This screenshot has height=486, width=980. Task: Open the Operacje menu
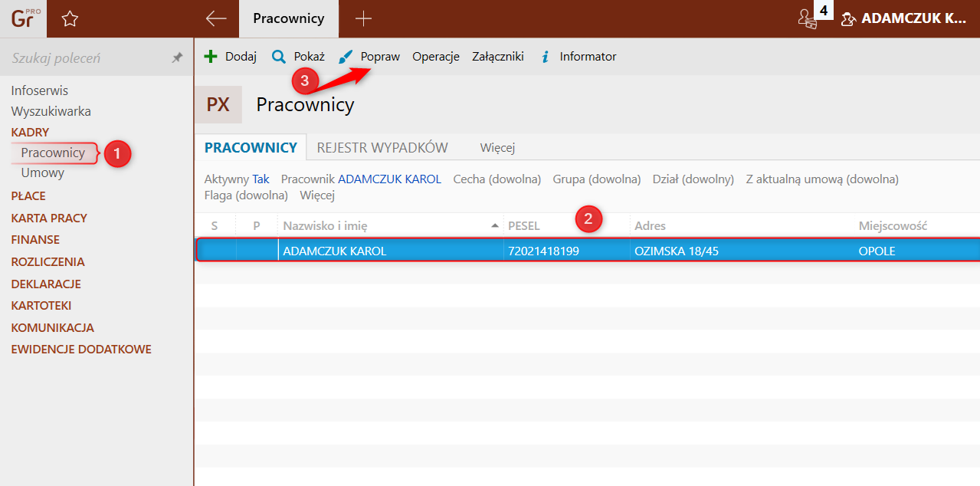pos(436,57)
